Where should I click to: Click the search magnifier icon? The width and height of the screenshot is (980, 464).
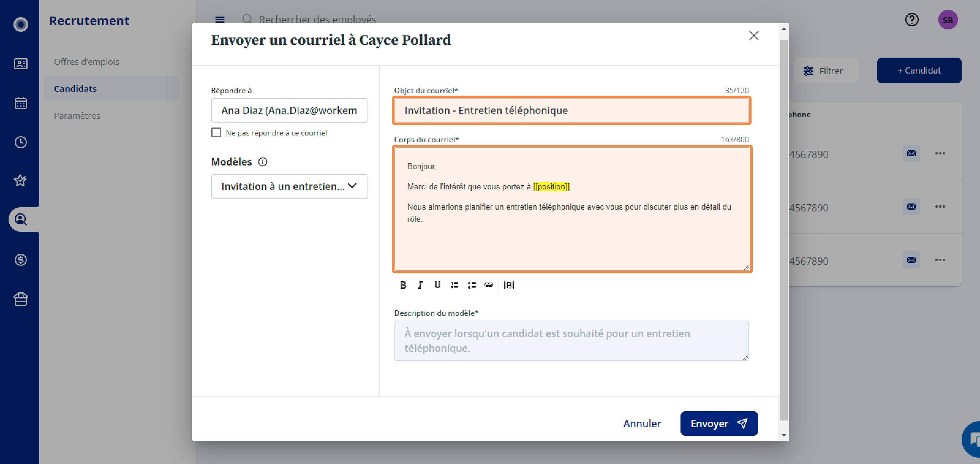click(x=247, y=19)
